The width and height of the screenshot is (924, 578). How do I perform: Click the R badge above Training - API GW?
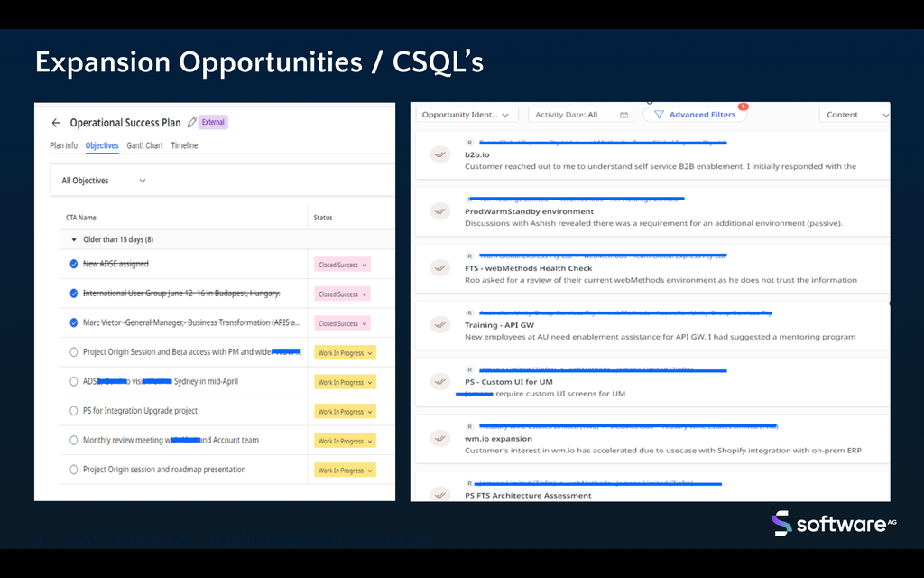pyautogui.click(x=469, y=313)
